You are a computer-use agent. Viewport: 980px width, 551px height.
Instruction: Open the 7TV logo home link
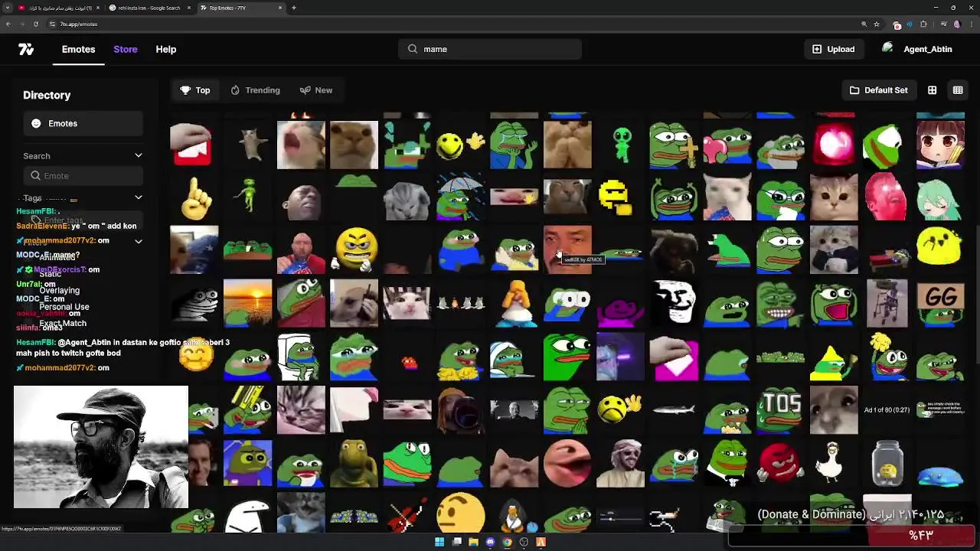tap(26, 49)
